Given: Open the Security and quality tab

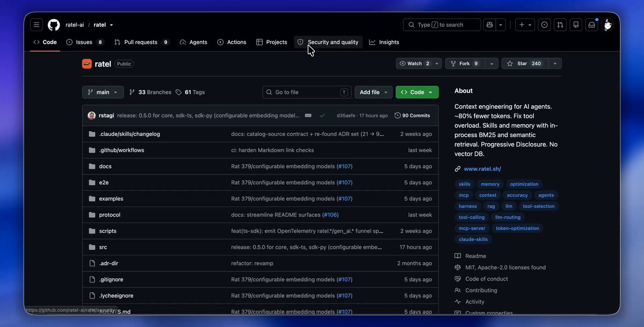Looking at the screenshot, I should coord(328,42).
